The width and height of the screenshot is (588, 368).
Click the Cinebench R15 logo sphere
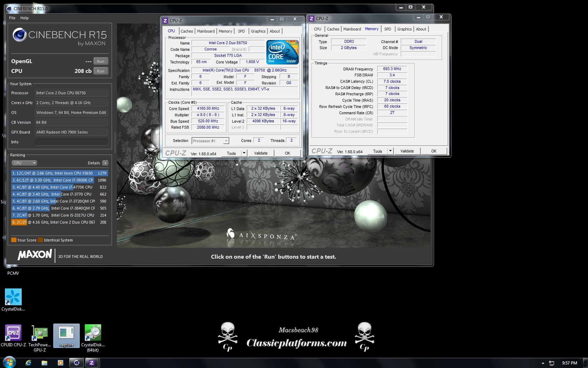click(x=19, y=34)
